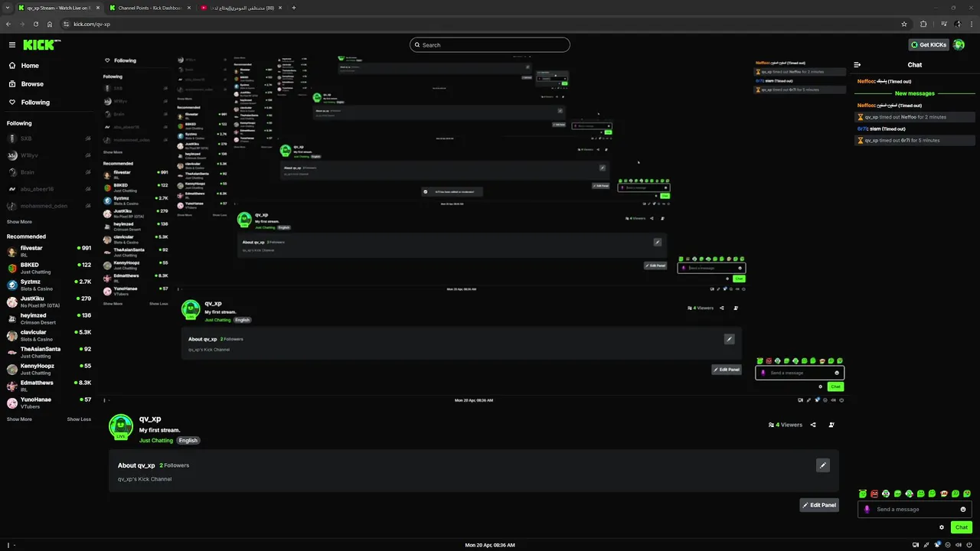Screen dimensions: 980x551
Task: Click the share icon next to 4 Viewers
Action: point(813,425)
